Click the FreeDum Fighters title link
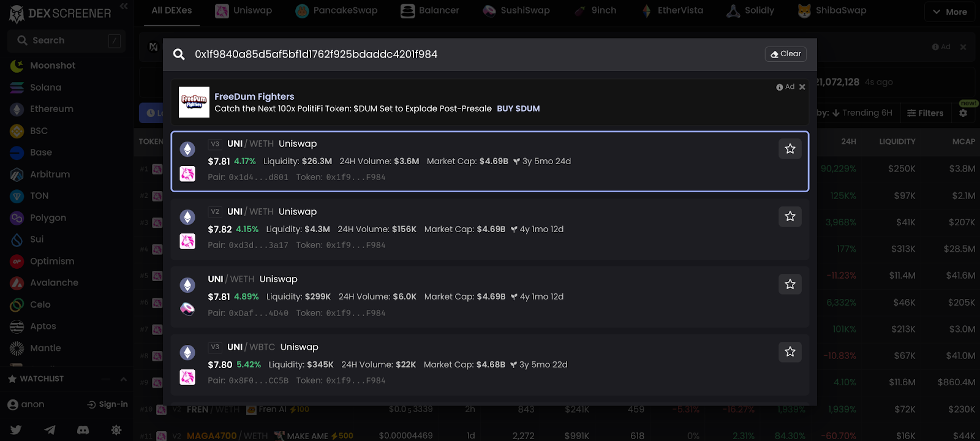This screenshot has height=441, width=980. pos(254,97)
